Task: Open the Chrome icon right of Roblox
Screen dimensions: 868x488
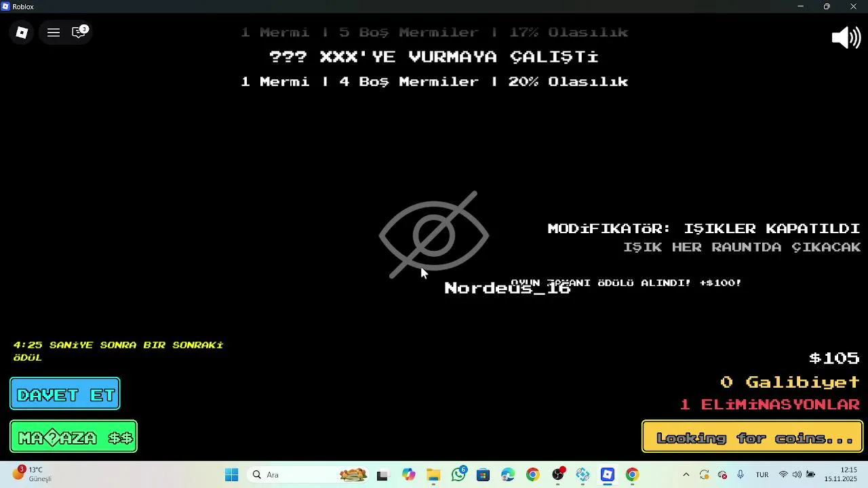Action: tap(632, 475)
